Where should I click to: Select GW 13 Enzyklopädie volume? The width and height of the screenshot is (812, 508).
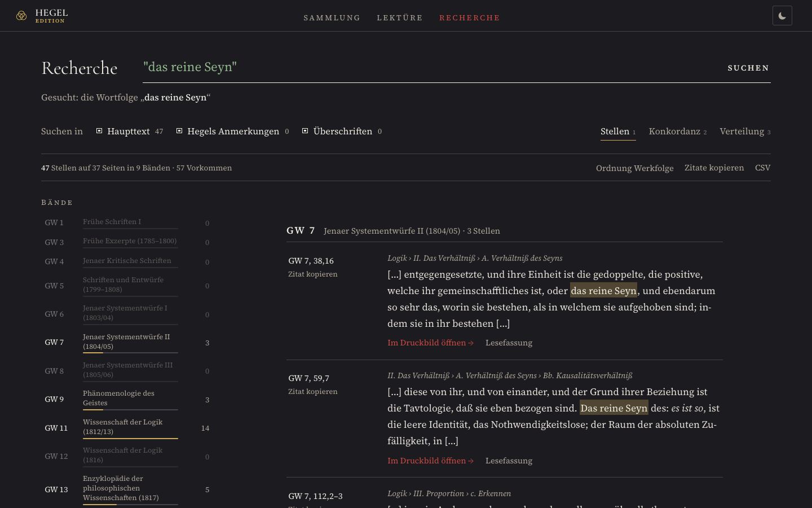tap(127, 489)
